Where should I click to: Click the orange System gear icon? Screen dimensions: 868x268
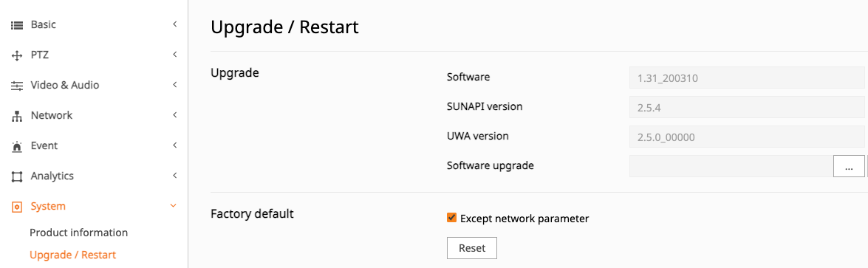pos(16,207)
